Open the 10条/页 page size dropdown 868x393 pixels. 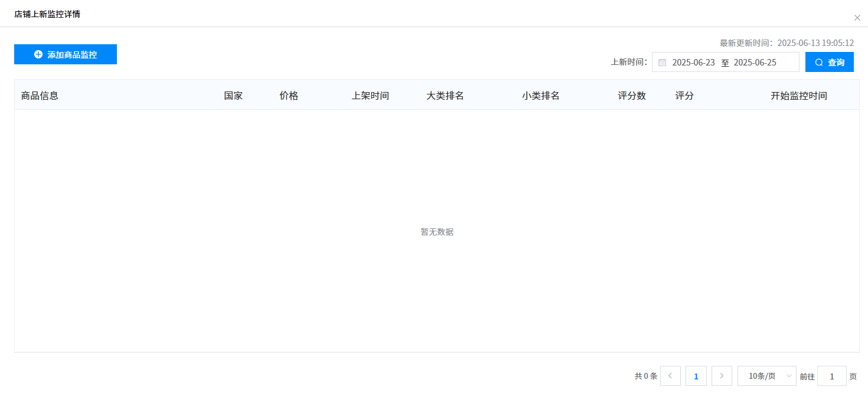pyautogui.click(x=766, y=376)
